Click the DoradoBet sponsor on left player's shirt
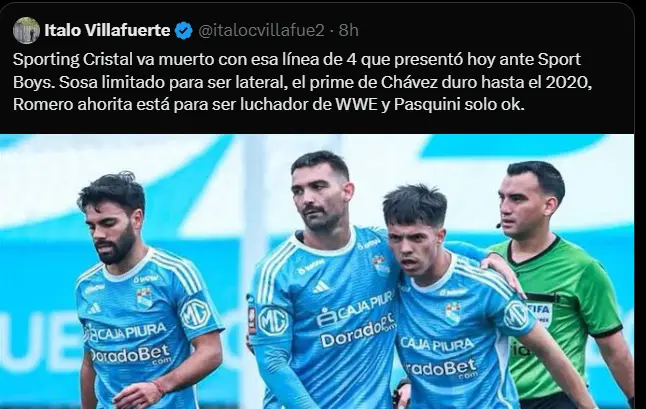 [130, 355]
